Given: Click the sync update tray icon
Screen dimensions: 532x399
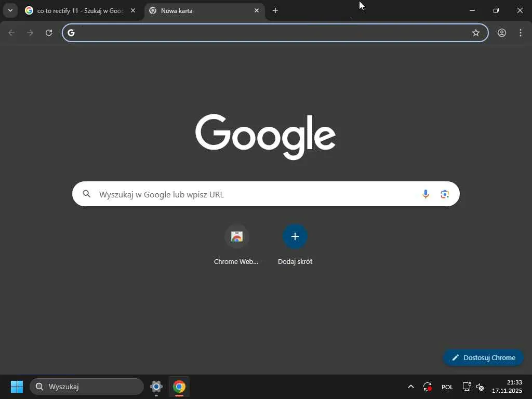Looking at the screenshot, I should point(427,387).
